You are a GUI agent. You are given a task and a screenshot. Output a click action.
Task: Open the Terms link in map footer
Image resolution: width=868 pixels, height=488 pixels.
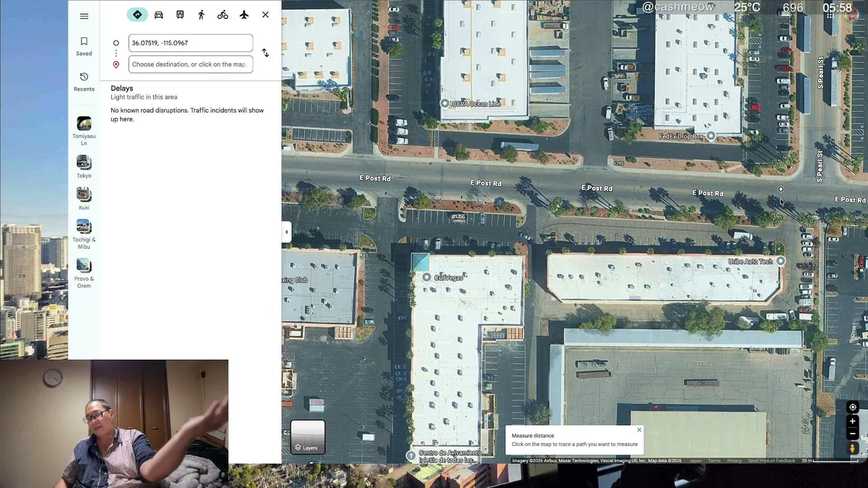714,461
